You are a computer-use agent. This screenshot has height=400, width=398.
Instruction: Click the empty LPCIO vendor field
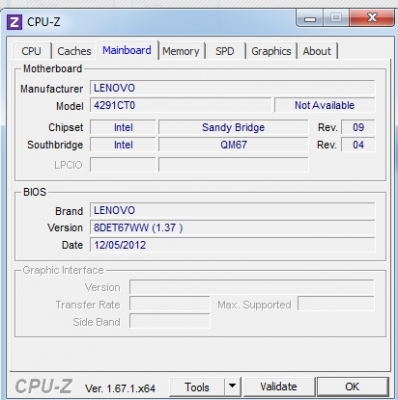123,165
